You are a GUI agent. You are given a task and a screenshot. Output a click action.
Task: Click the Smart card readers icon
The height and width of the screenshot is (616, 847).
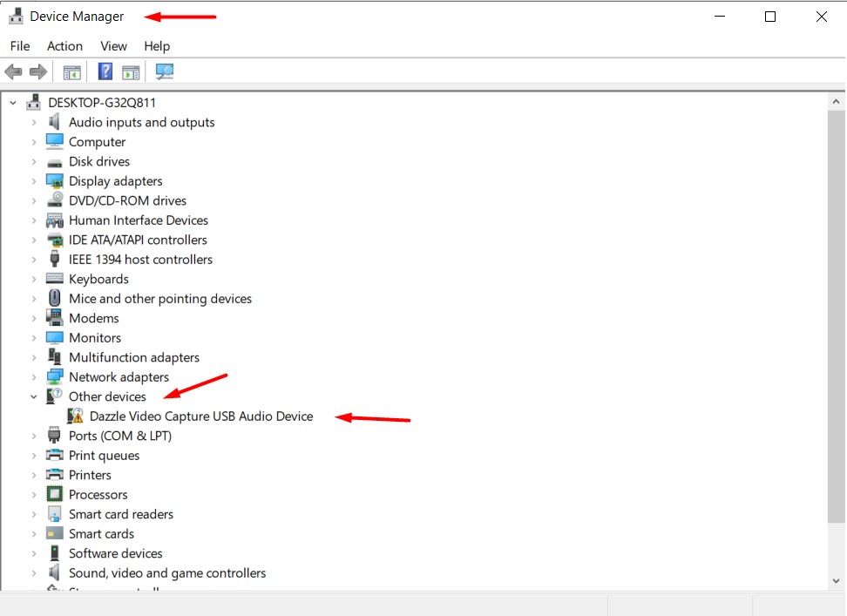[x=55, y=513]
